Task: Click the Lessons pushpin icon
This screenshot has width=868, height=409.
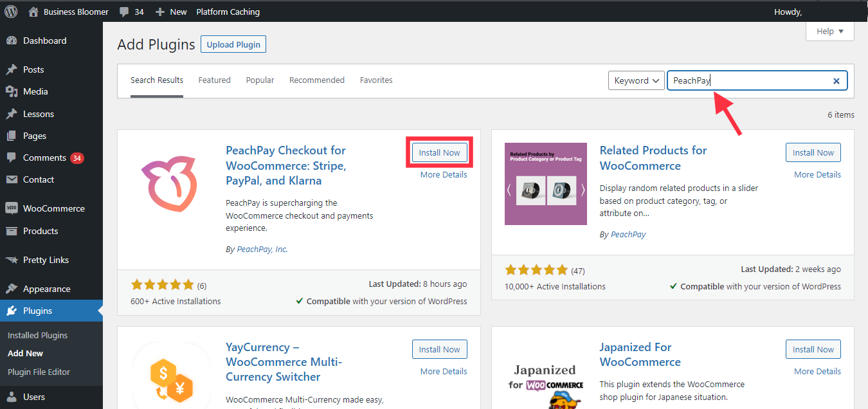Action: [12, 114]
